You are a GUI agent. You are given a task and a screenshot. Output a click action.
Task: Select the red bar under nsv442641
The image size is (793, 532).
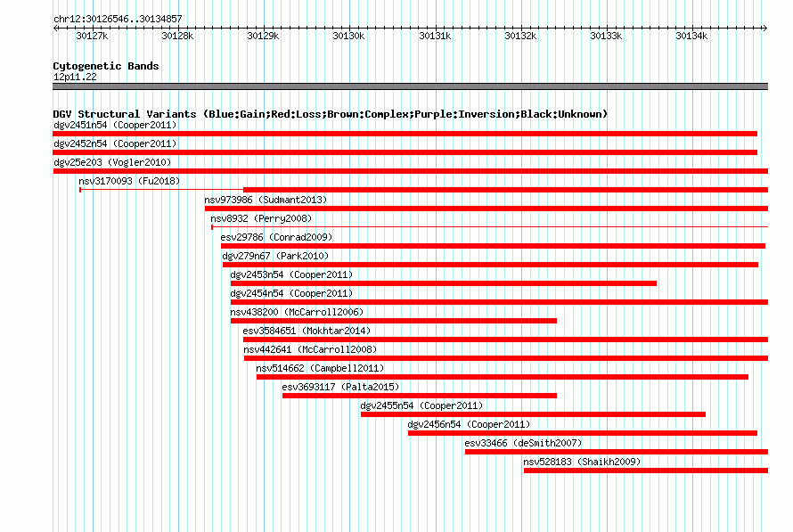506,358
